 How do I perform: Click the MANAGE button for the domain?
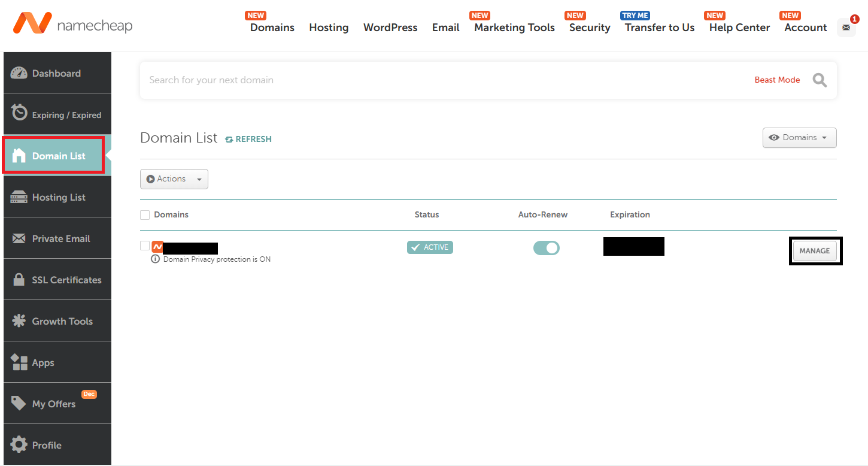point(815,250)
